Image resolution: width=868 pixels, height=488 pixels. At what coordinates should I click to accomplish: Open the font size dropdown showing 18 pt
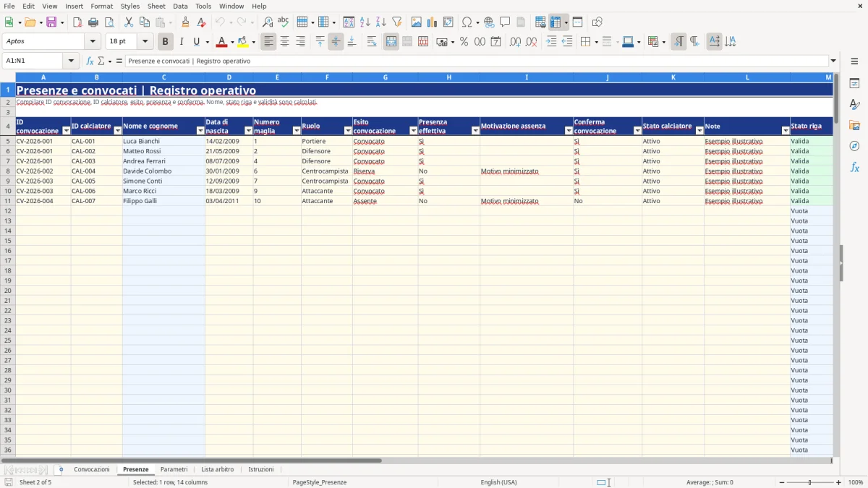(145, 42)
